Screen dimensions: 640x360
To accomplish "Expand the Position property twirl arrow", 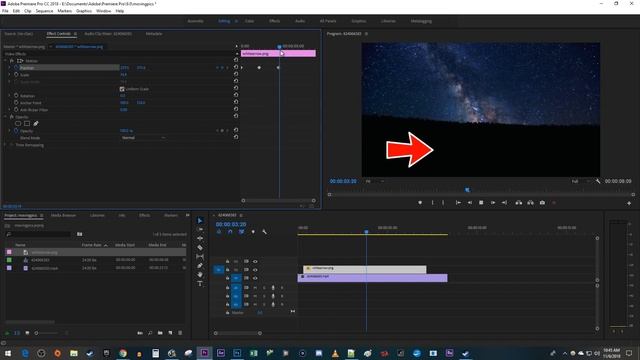I will click(9, 67).
